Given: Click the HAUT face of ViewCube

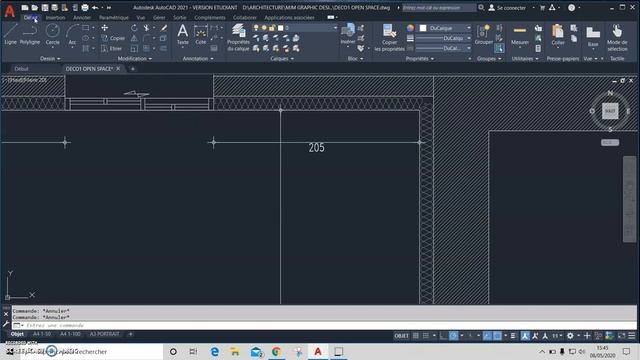Looking at the screenshot, I should [x=610, y=111].
